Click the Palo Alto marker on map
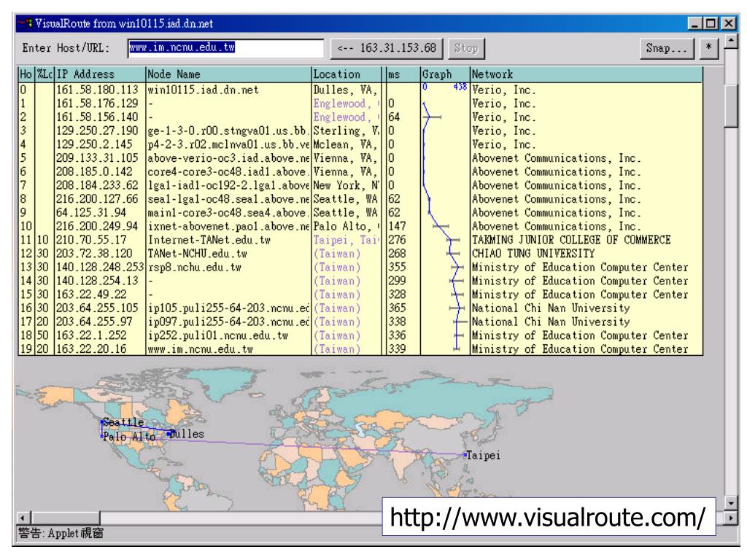Image resolution: width=747 pixels, height=560 pixels. coord(102,436)
